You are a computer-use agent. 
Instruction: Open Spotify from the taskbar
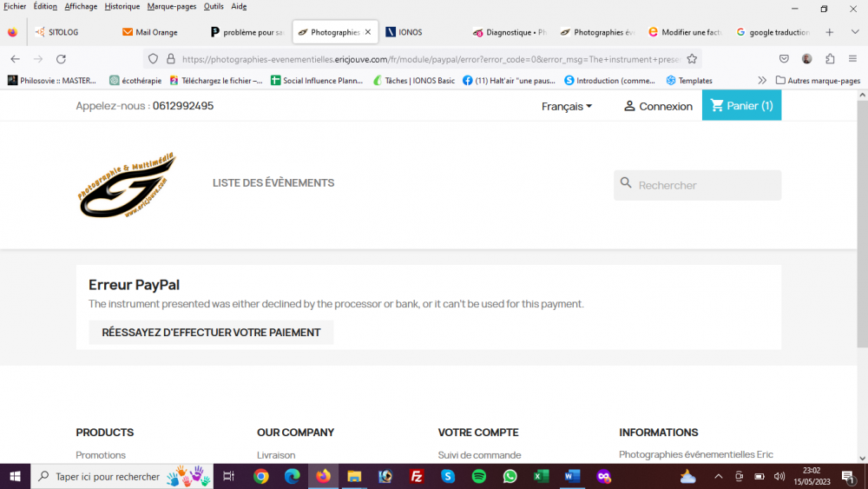click(x=479, y=476)
